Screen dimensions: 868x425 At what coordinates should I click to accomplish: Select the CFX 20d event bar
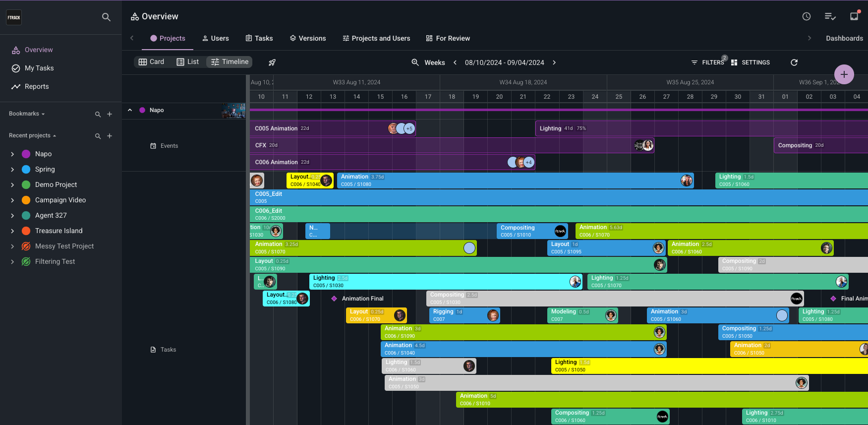click(x=452, y=145)
